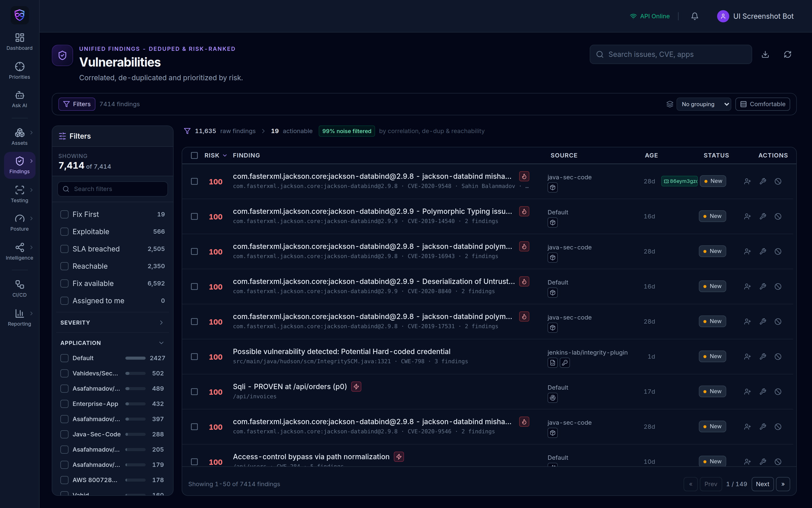Open the Posture section
Viewport: 812px width, 508px height.
[20, 223]
